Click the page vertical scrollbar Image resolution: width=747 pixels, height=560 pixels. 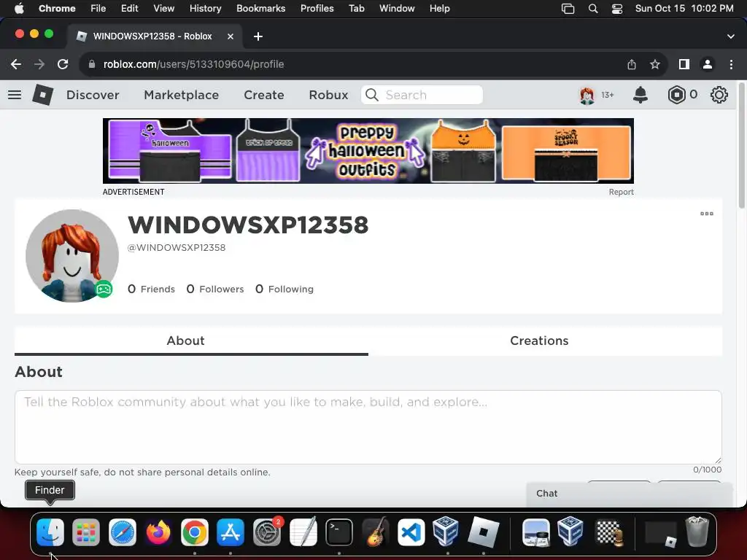click(741, 146)
